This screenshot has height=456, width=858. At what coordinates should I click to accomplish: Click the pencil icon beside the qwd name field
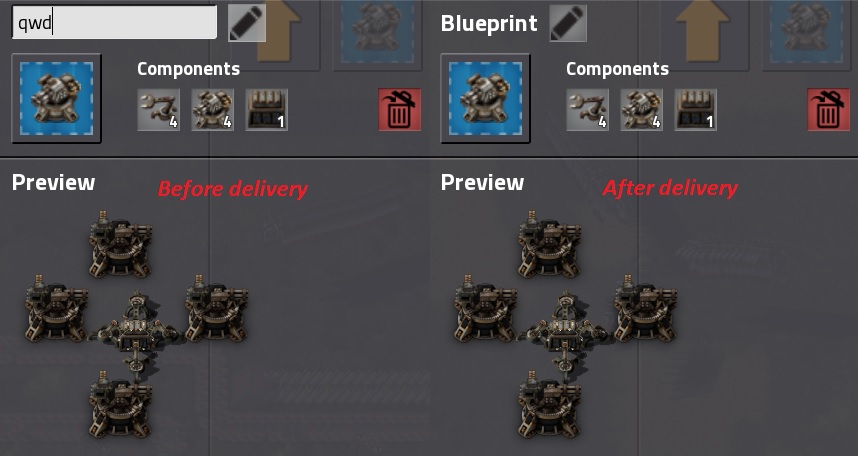(246, 23)
